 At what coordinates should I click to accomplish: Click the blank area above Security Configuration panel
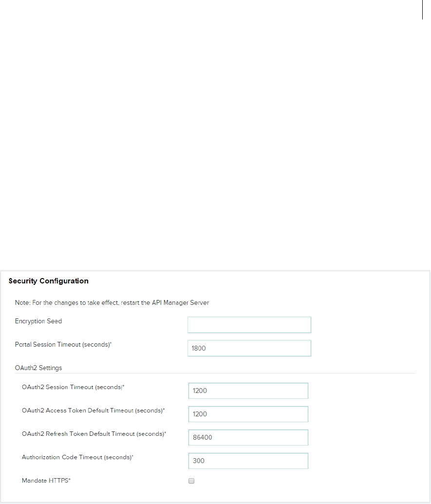(x=214, y=146)
